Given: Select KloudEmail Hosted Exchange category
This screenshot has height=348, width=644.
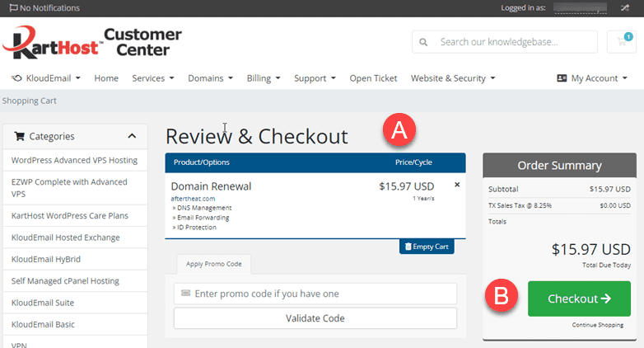Looking at the screenshot, I should 75,237.
